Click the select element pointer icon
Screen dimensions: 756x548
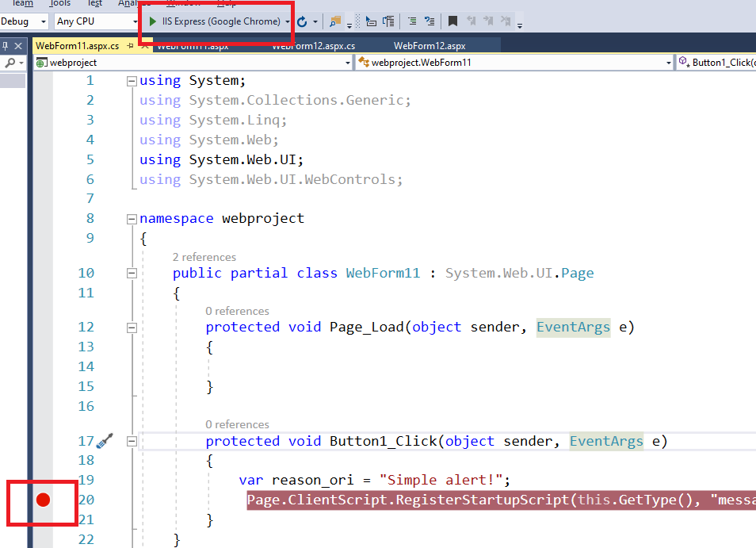[371, 21]
